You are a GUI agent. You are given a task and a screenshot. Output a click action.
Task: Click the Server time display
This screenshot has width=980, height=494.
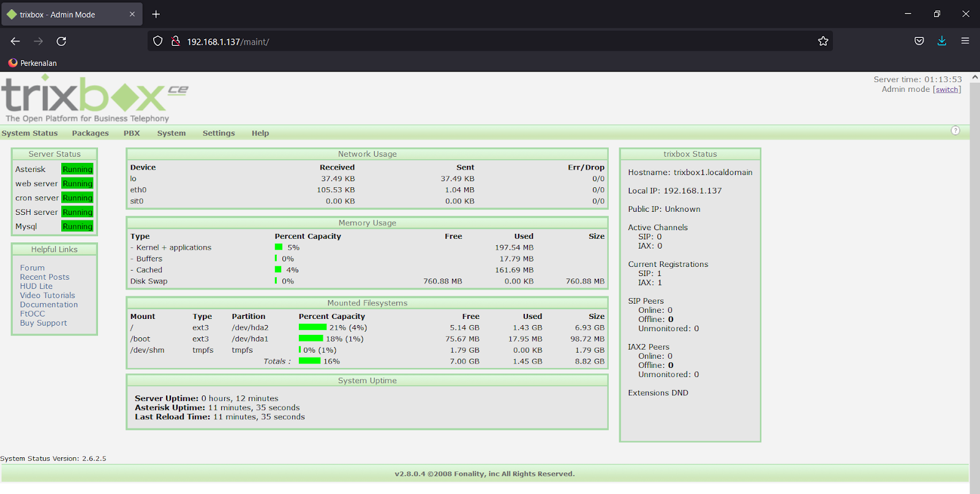(918, 80)
